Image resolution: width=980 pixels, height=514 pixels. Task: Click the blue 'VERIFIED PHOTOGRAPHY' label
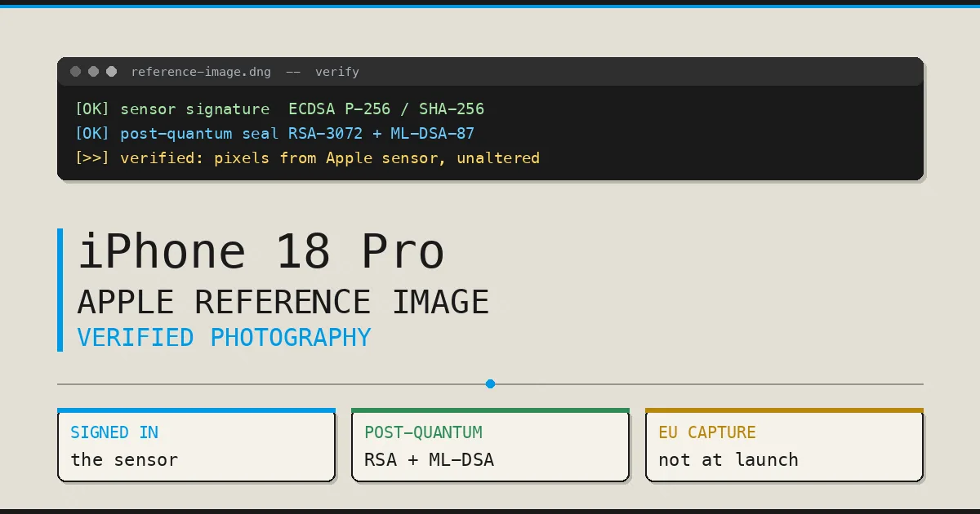pyautogui.click(x=224, y=338)
